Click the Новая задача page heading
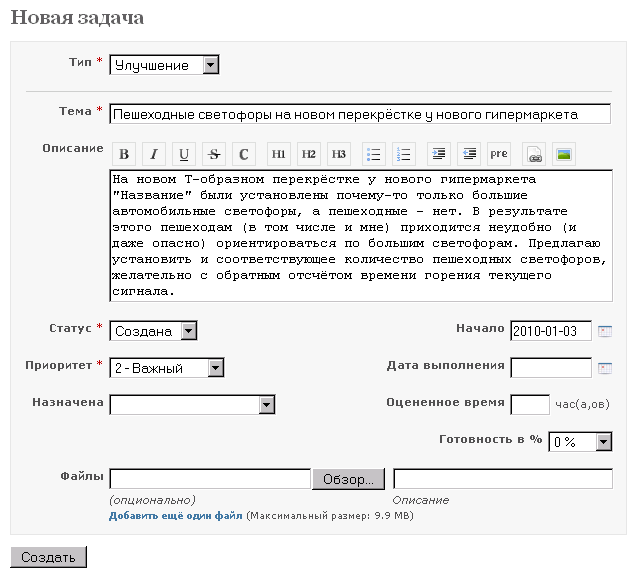Viewport: 638px width, 581px height. [x=77, y=18]
